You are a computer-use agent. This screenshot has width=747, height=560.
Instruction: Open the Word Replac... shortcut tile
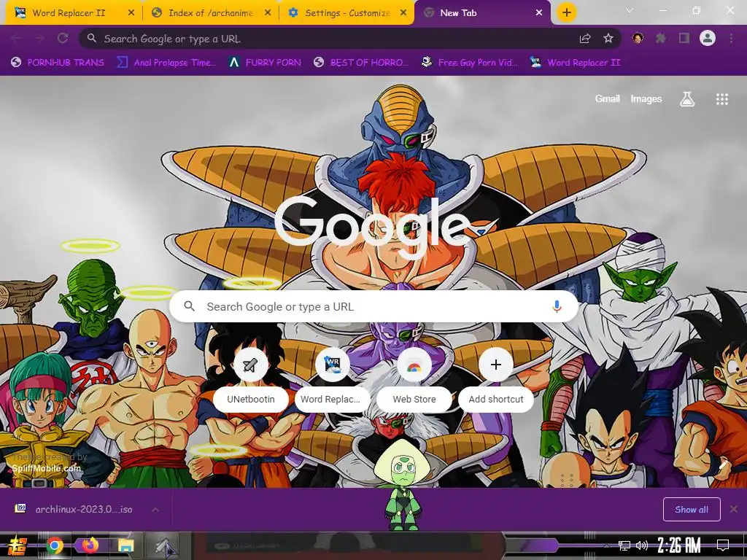point(332,379)
